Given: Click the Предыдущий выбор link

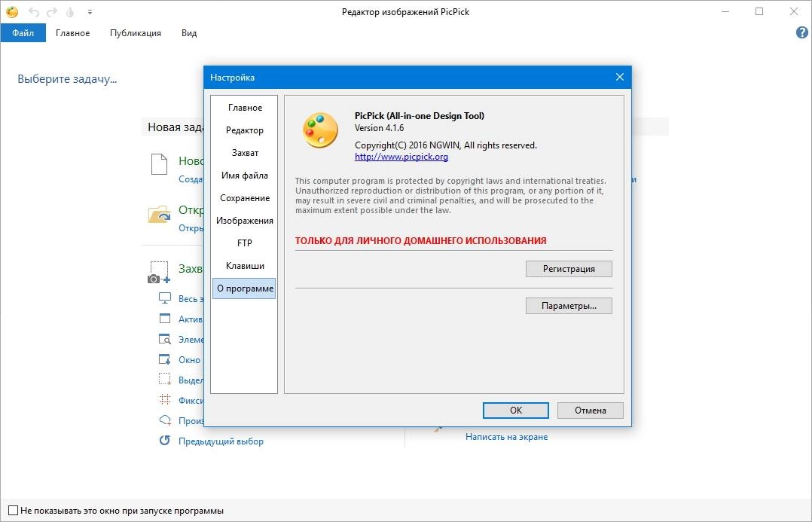Looking at the screenshot, I should [221, 441].
